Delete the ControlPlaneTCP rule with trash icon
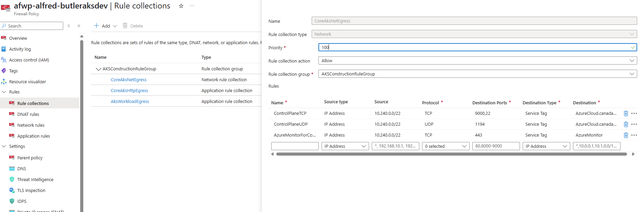This screenshot has width=644, height=212. point(626,113)
